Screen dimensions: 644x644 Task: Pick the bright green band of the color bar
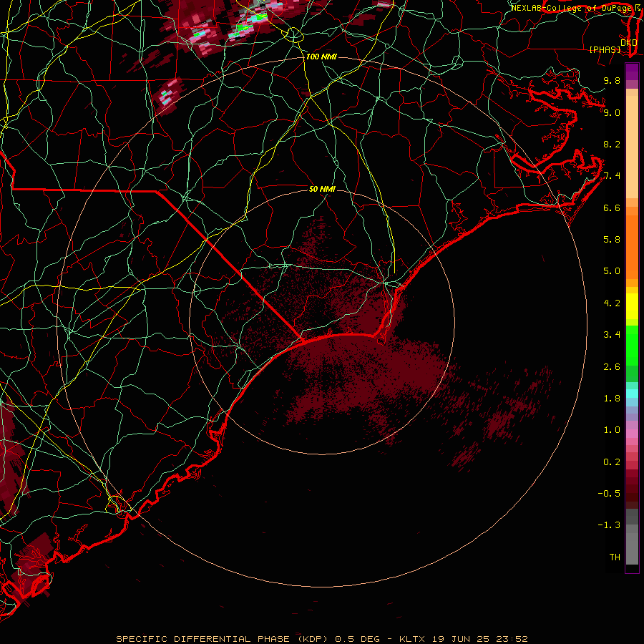pos(632,346)
